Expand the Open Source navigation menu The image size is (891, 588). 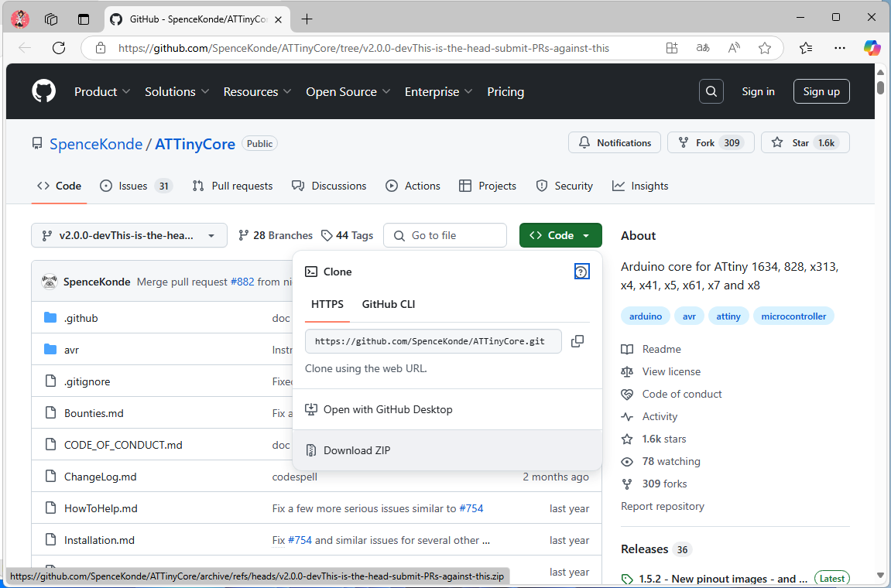348,91
